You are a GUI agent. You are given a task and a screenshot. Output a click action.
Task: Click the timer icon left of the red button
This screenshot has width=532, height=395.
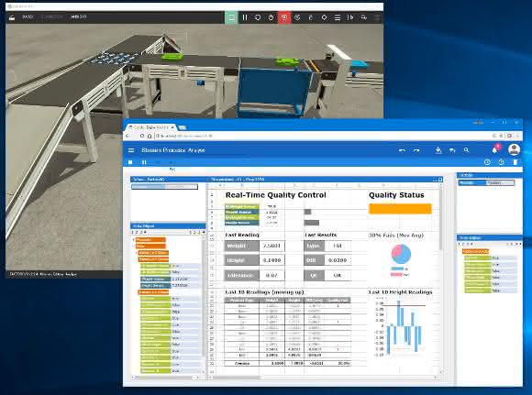272,17
